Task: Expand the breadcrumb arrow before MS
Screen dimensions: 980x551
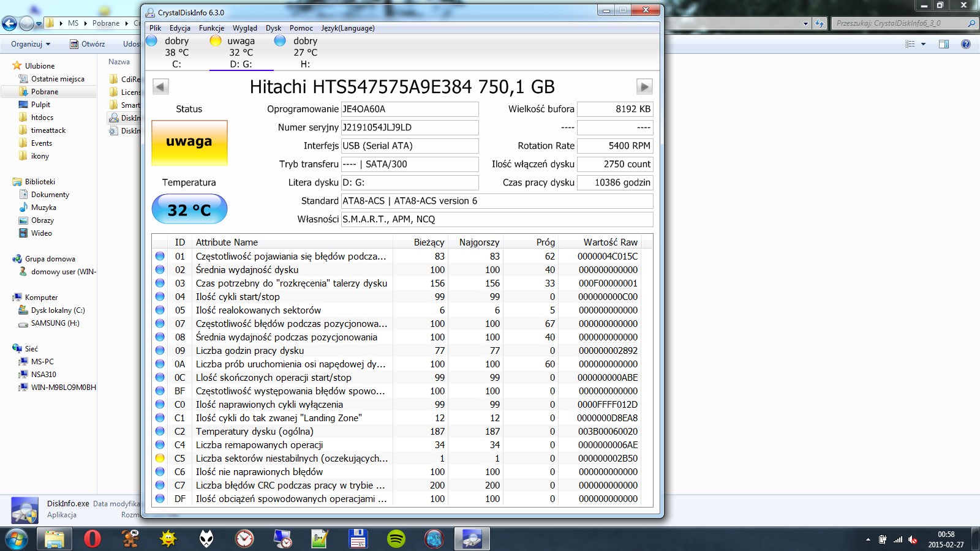Action: coord(61,23)
